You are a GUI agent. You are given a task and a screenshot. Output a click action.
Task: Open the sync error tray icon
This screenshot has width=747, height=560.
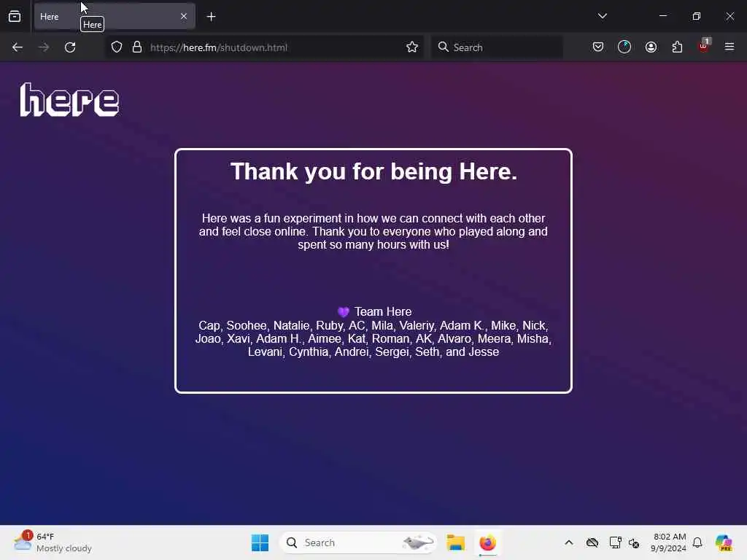point(634,542)
